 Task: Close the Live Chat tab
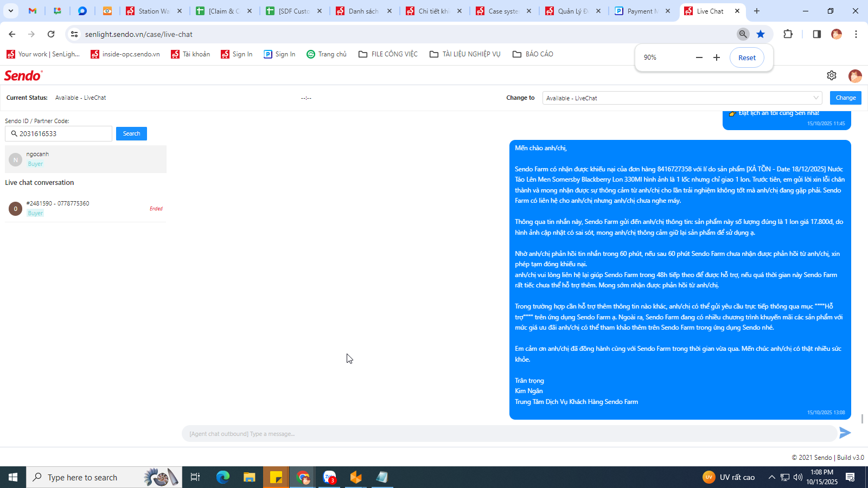point(737,11)
